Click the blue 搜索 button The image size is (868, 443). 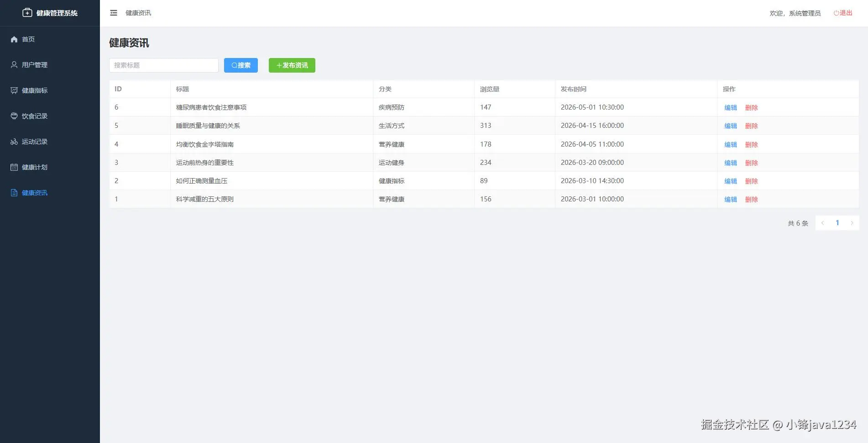point(241,65)
